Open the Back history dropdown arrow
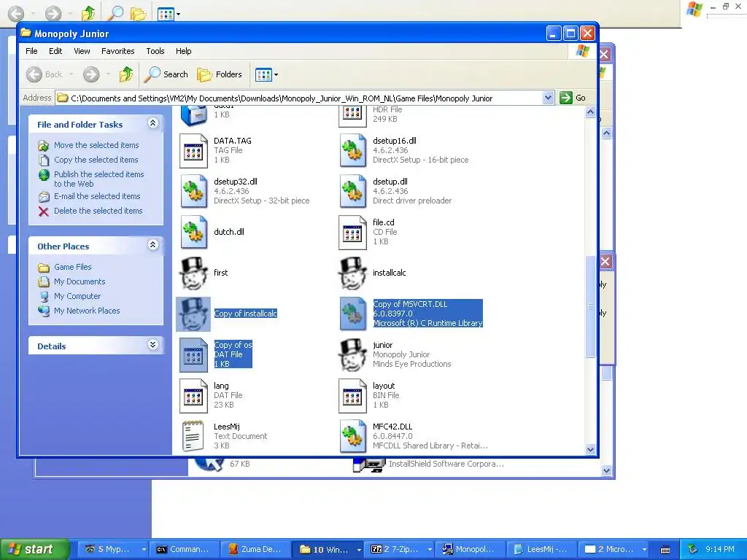Image resolution: width=747 pixels, height=560 pixels. coord(71,74)
